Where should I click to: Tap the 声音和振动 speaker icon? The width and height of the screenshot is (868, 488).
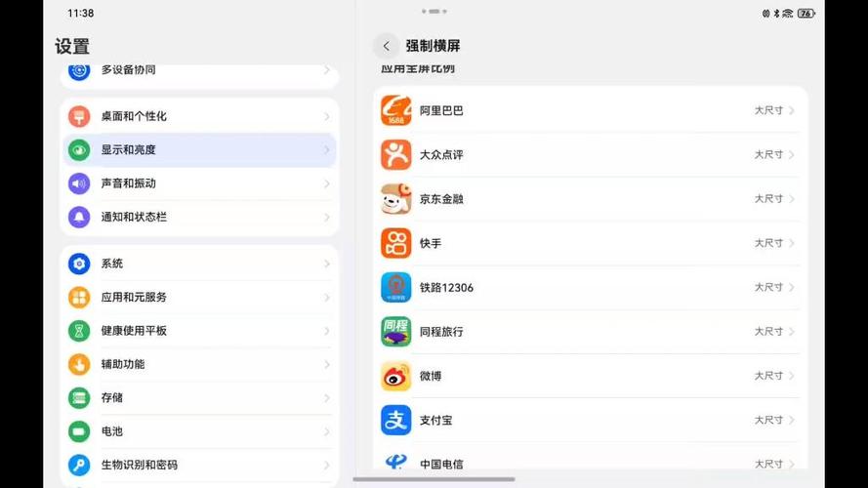coord(79,183)
